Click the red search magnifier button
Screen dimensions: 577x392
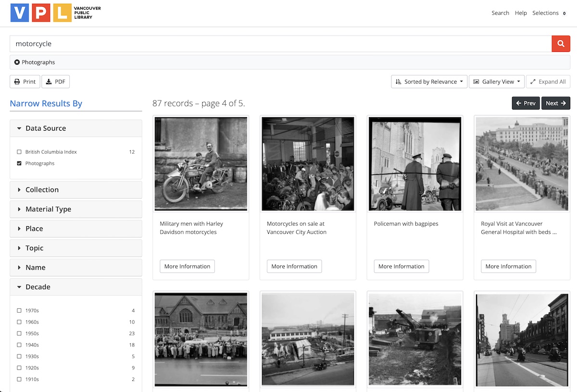coord(561,44)
